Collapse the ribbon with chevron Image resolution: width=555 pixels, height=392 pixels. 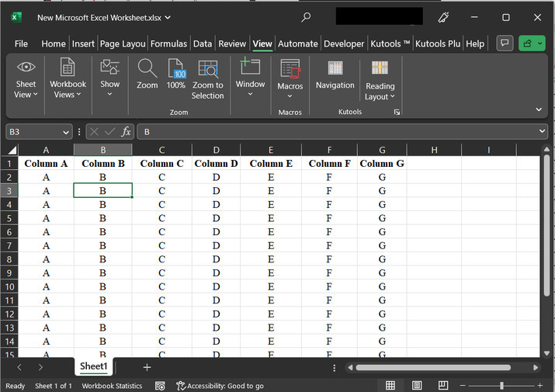click(539, 109)
